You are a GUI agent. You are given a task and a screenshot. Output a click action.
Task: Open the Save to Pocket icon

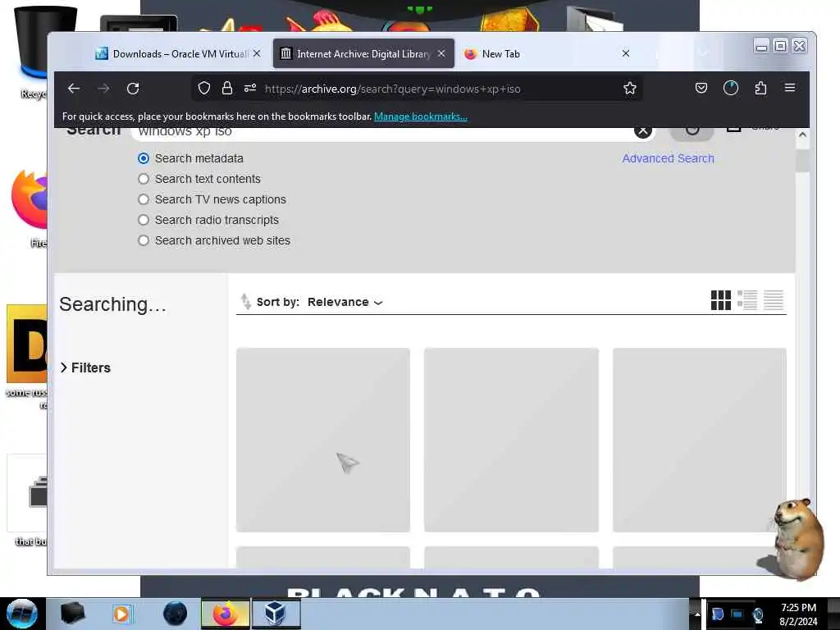[x=701, y=88]
